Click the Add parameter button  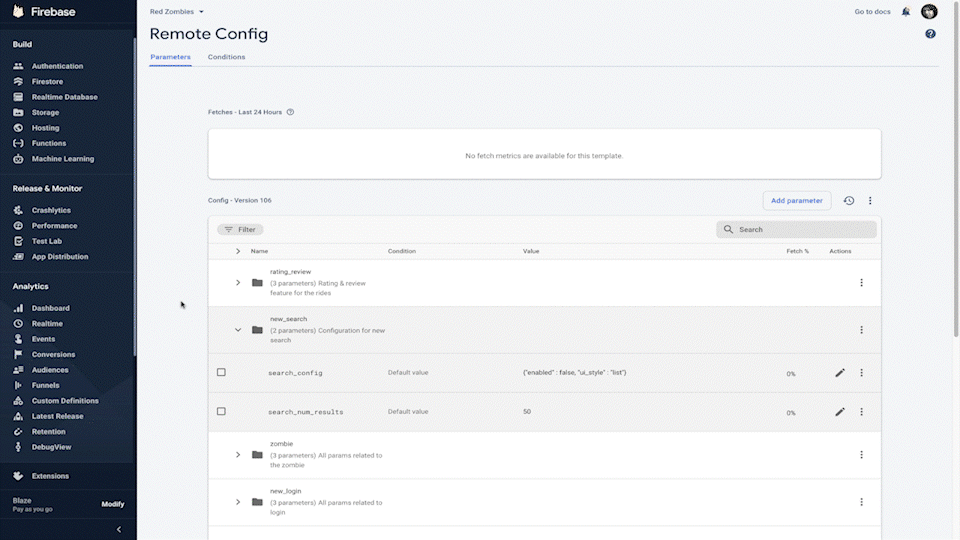click(x=797, y=200)
